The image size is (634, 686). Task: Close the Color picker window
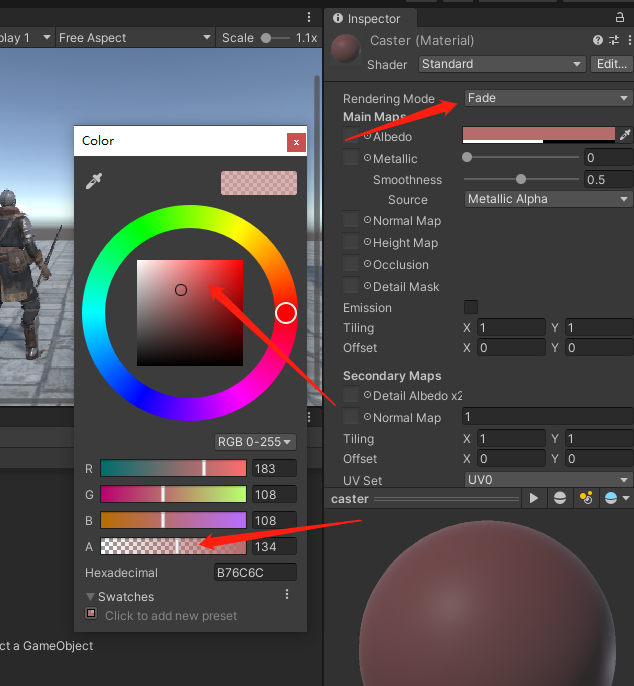(296, 142)
